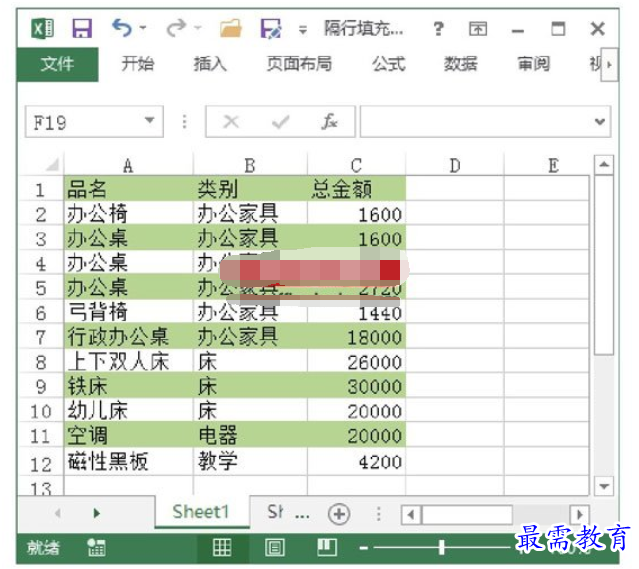The image size is (639, 569).
Task: Open the redo history dropdown arrow
Action: pos(198,28)
